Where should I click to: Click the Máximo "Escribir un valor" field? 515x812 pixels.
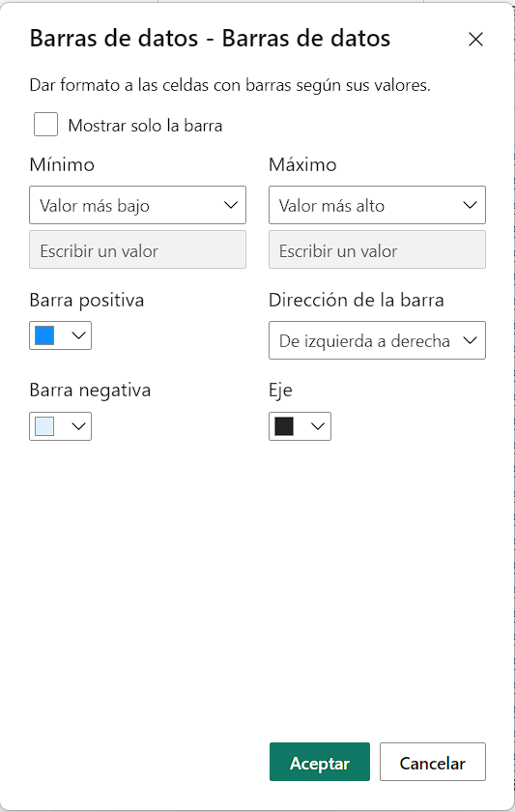pyautogui.click(x=378, y=249)
